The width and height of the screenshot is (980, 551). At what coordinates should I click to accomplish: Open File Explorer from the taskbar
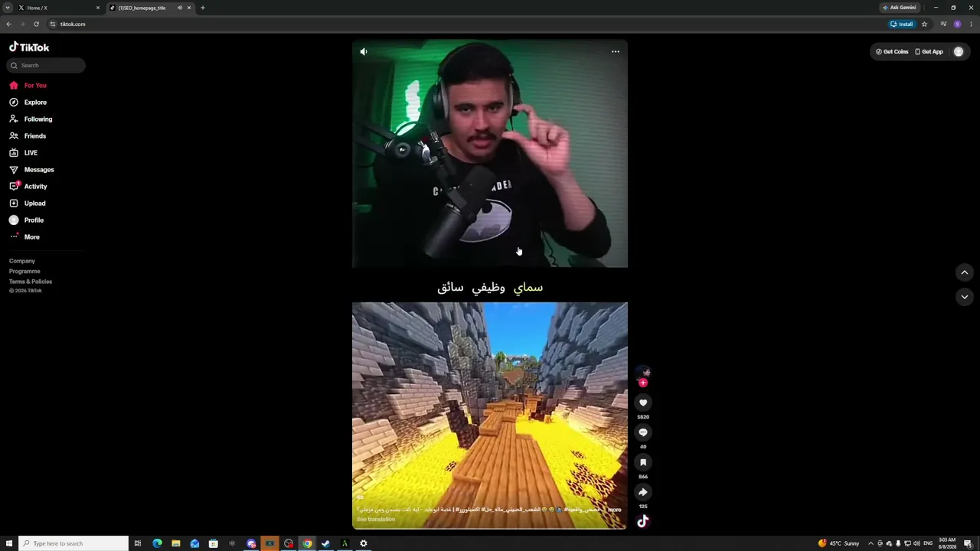click(x=176, y=543)
